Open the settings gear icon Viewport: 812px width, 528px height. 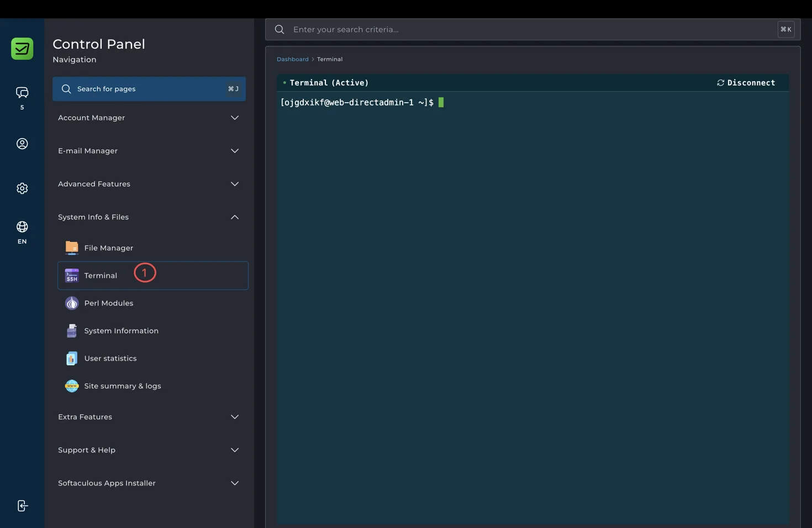pos(22,188)
